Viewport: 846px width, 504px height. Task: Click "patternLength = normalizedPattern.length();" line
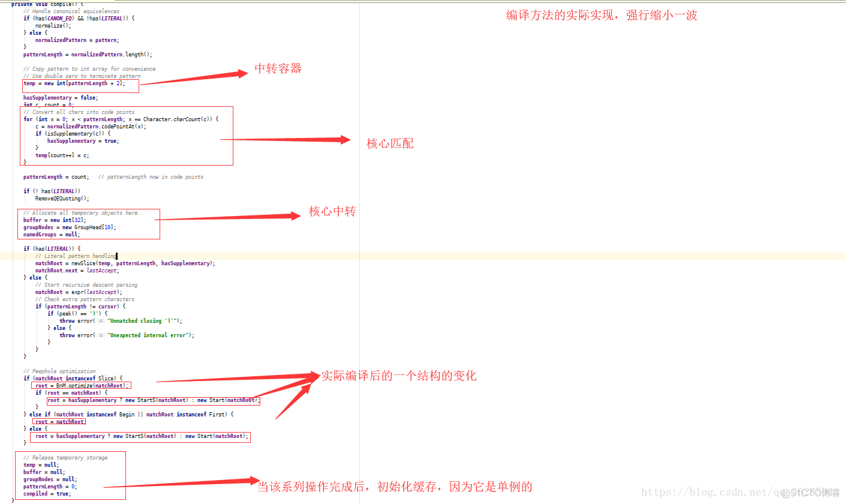pos(88,55)
